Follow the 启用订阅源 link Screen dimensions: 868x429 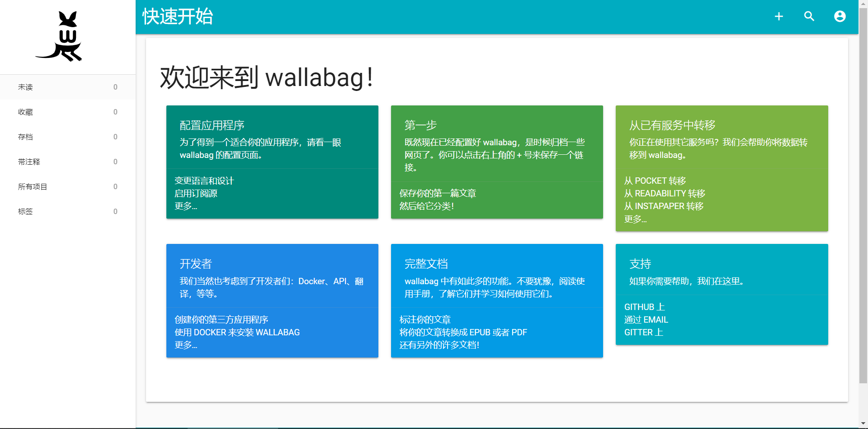(x=196, y=193)
